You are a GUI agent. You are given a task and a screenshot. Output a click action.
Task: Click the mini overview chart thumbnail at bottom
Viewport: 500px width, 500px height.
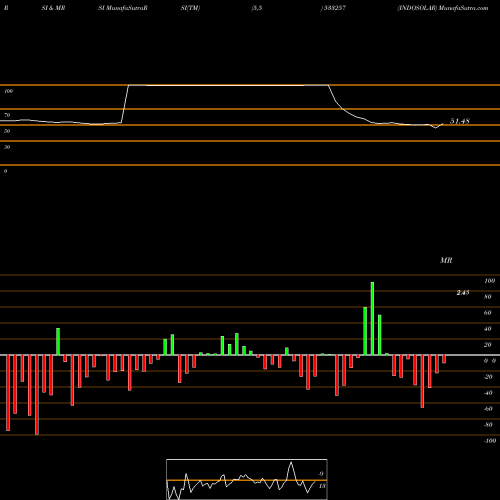click(x=247, y=479)
